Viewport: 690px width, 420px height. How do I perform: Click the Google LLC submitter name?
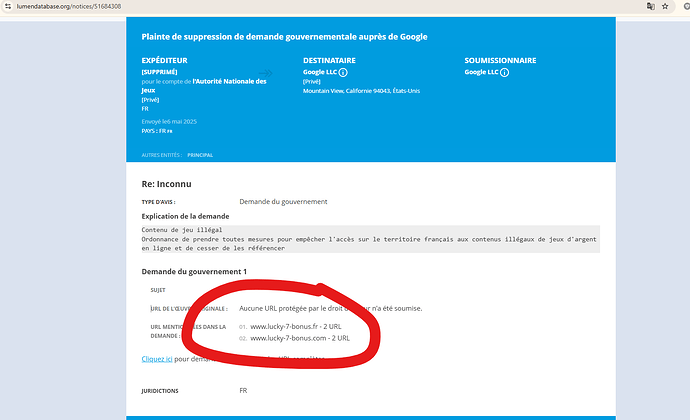(481, 72)
